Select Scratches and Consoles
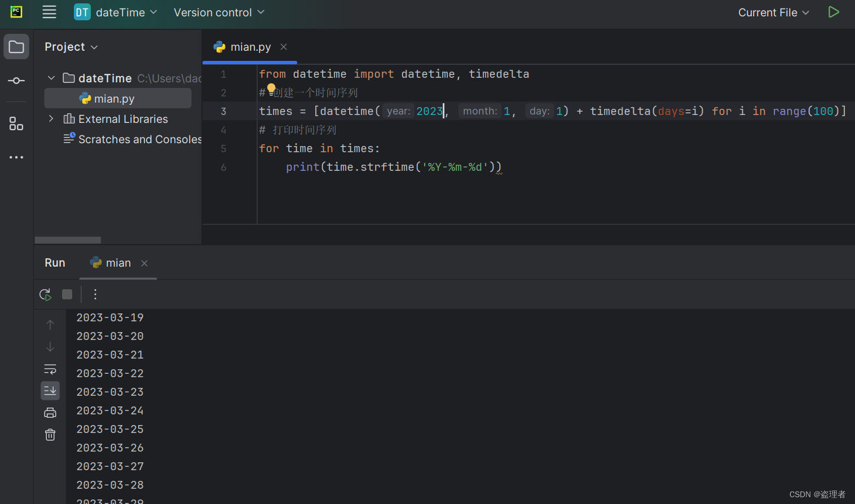 tap(140, 139)
